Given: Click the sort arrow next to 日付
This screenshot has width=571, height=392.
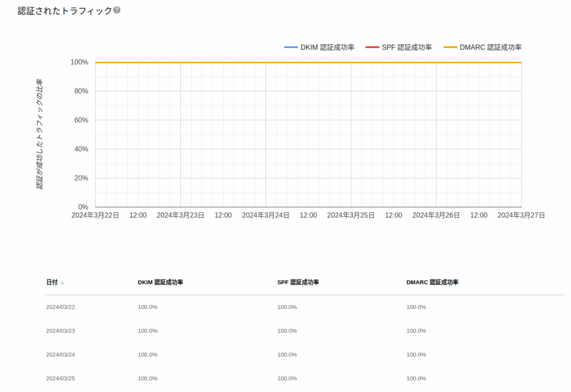Looking at the screenshot, I should coord(62,283).
